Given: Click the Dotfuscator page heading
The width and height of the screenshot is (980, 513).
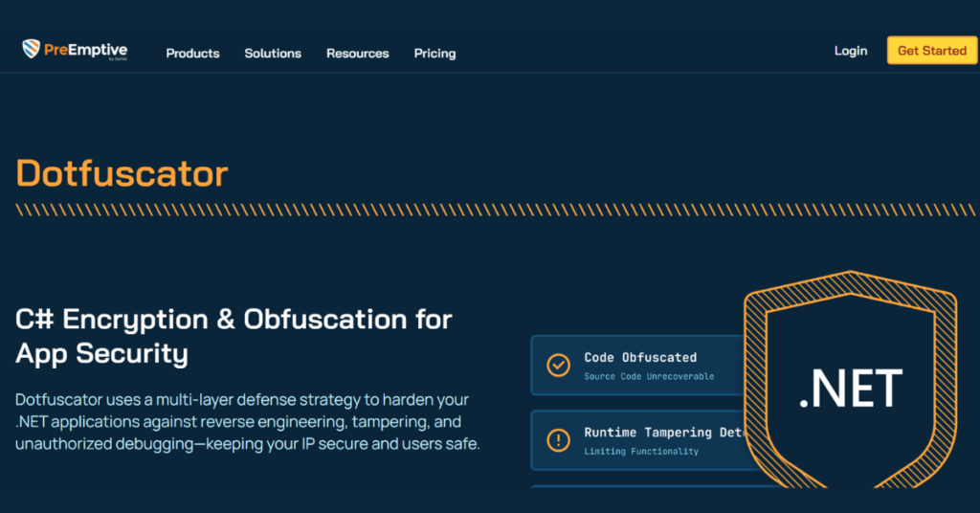Looking at the screenshot, I should pos(122,173).
